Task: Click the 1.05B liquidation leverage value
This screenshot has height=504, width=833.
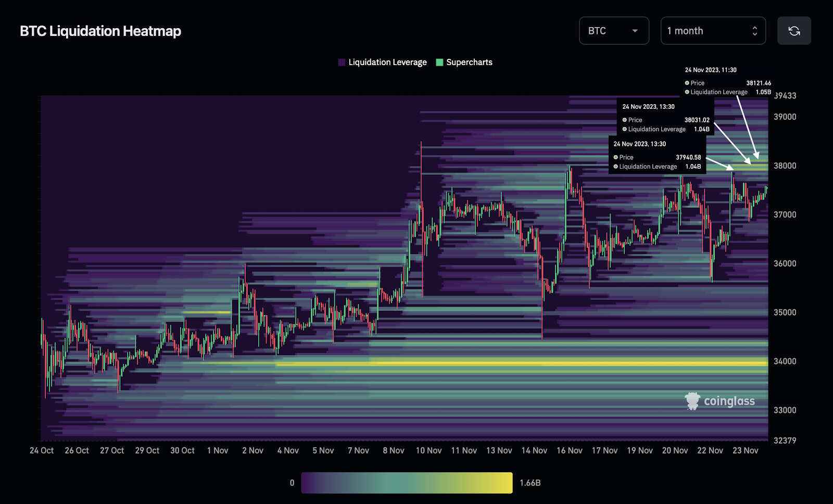Action: coord(763,92)
